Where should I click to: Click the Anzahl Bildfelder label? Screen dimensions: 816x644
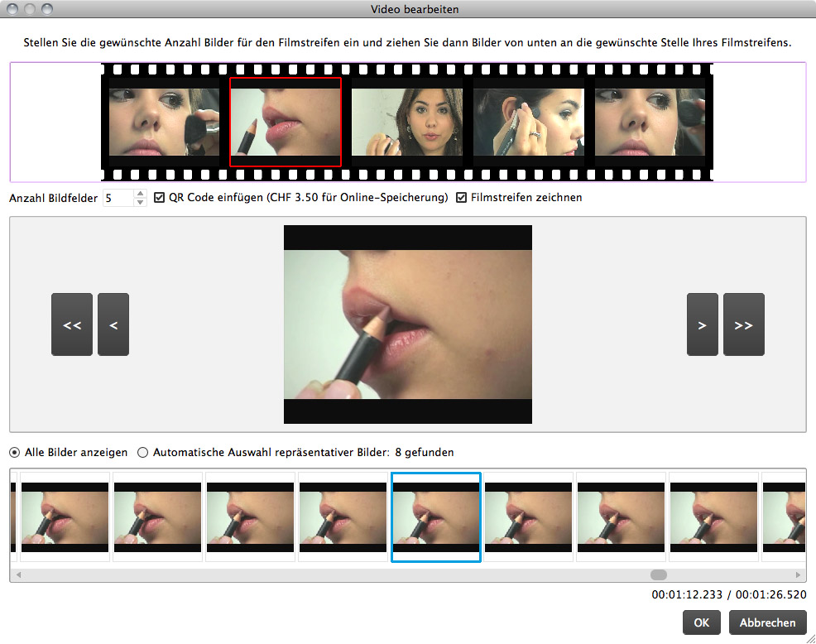point(53,199)
